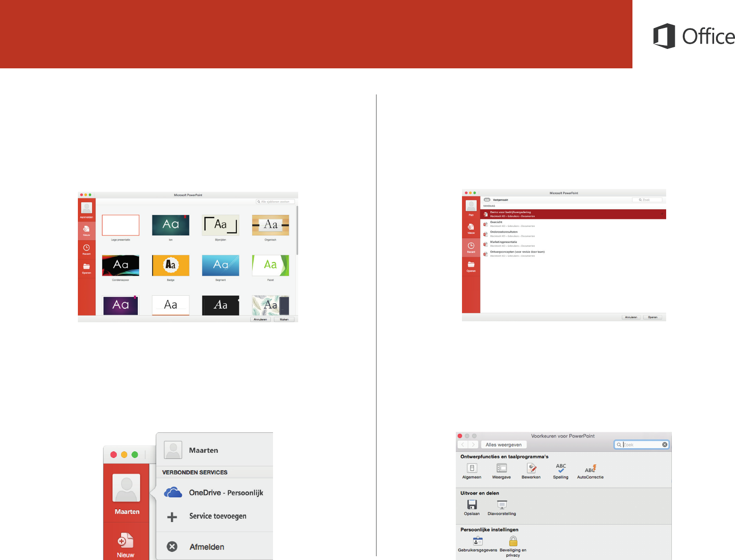
Task: Click Annuleren button in template gallery window
Action: click(x=260, y=319)
